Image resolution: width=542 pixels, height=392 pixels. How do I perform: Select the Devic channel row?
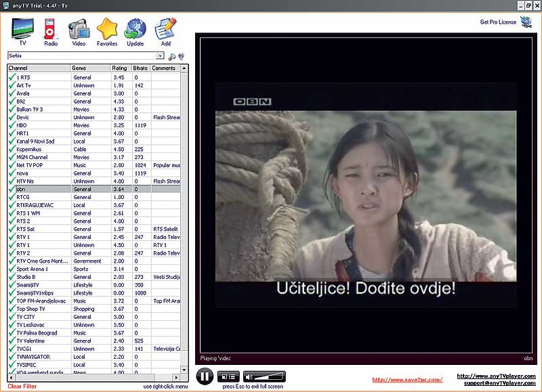click(93, 117)
